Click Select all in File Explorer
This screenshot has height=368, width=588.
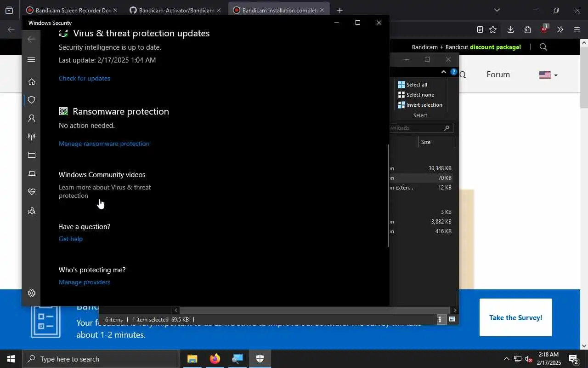413,85
